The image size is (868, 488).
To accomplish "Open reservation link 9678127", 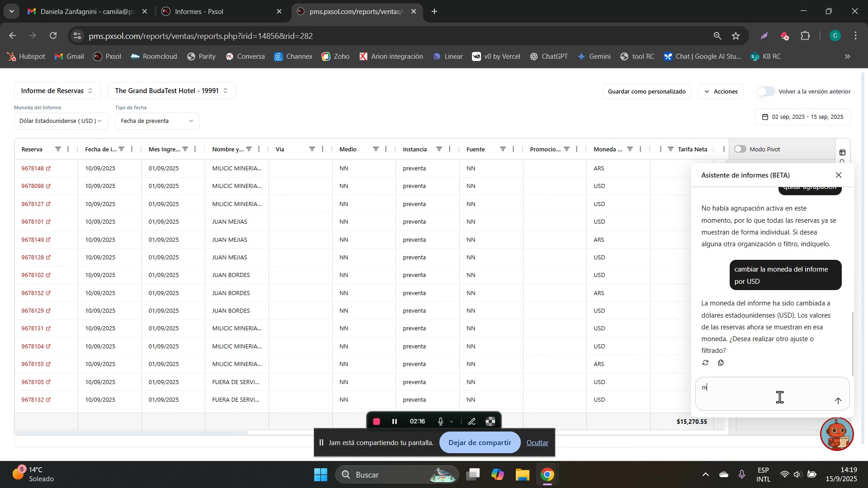I will pos(33,204).
